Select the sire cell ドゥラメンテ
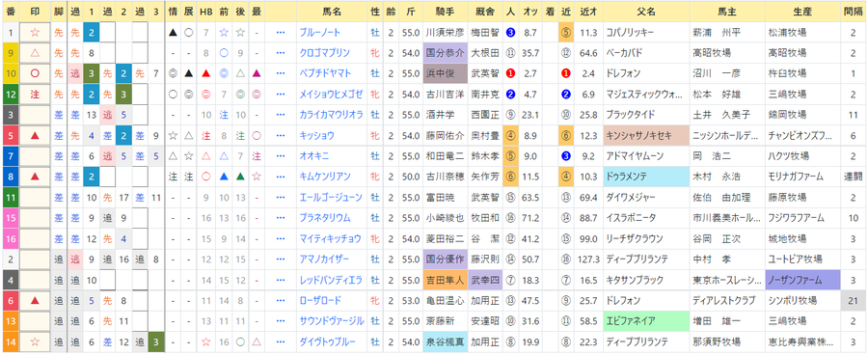 646,177
